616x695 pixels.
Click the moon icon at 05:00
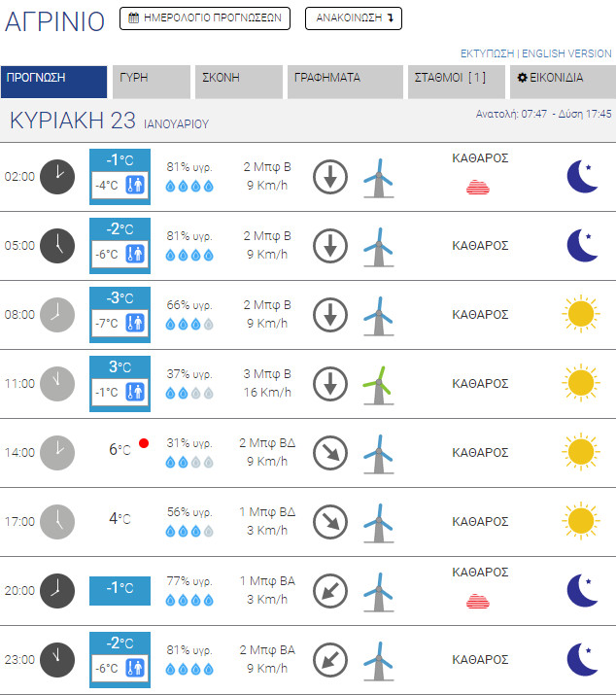(581, 245)
